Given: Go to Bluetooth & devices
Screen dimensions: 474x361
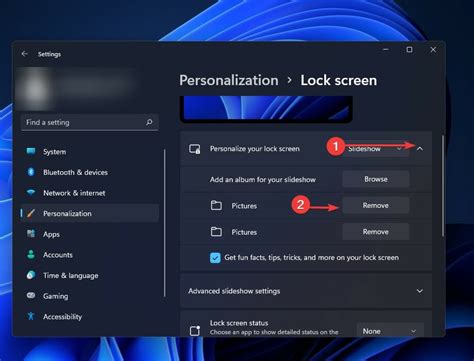Looking at the screenshot, I should (89, 172).
